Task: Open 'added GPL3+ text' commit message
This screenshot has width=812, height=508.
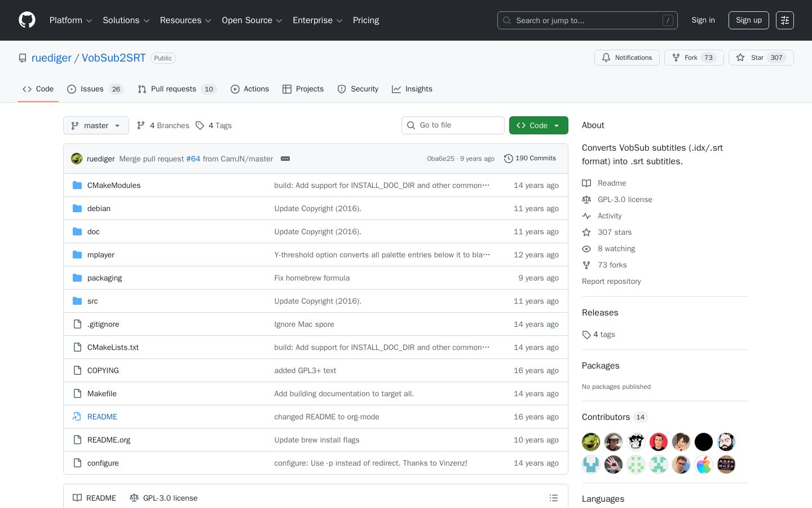Action: click(305, 370)
